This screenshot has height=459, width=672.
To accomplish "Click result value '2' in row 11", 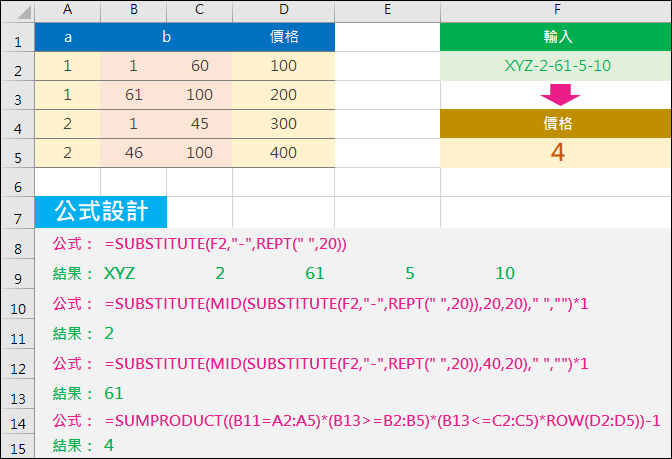I will click(109, 333).
